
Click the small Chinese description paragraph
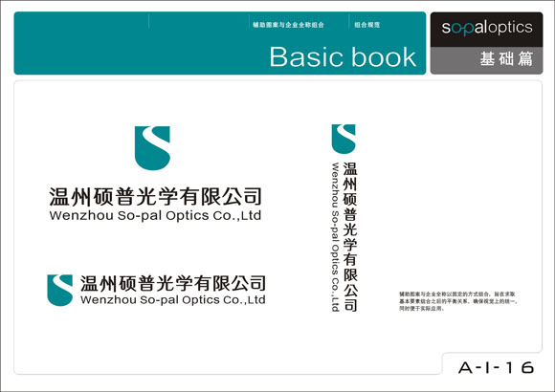459,301
